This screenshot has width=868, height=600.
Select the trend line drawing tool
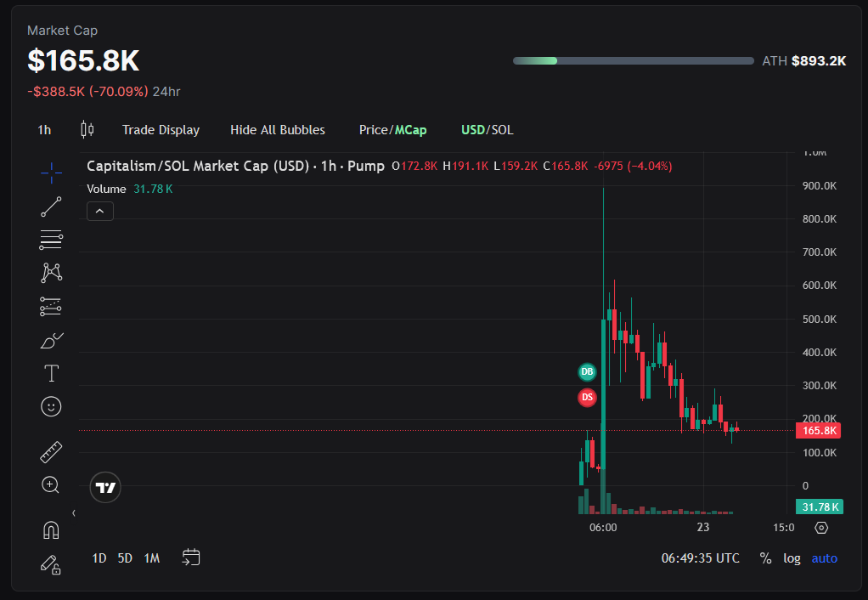click(x=51, y=207)
